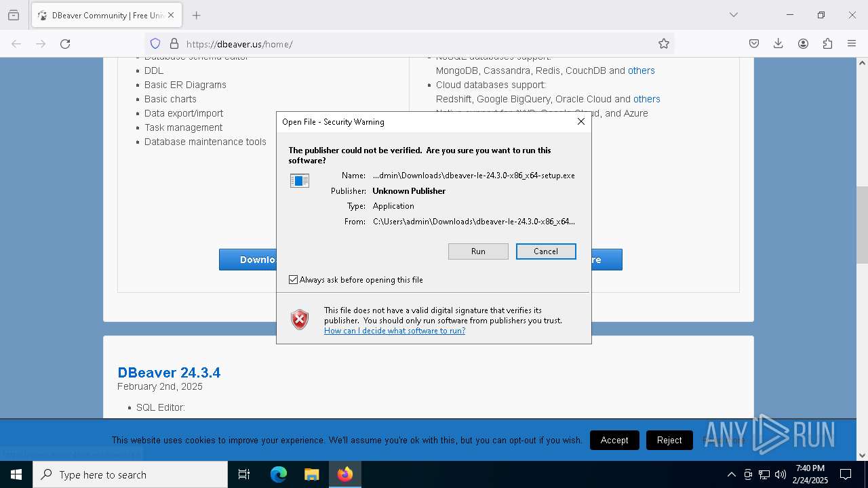Open 'How can I decide what software to run?'

pos(395,331)
